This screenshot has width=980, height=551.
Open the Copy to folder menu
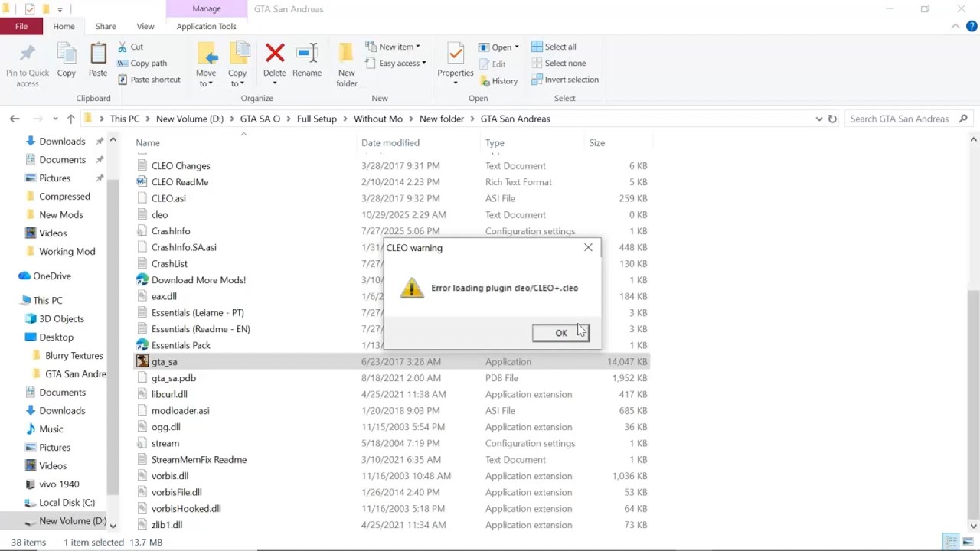[x=237, y=64]
